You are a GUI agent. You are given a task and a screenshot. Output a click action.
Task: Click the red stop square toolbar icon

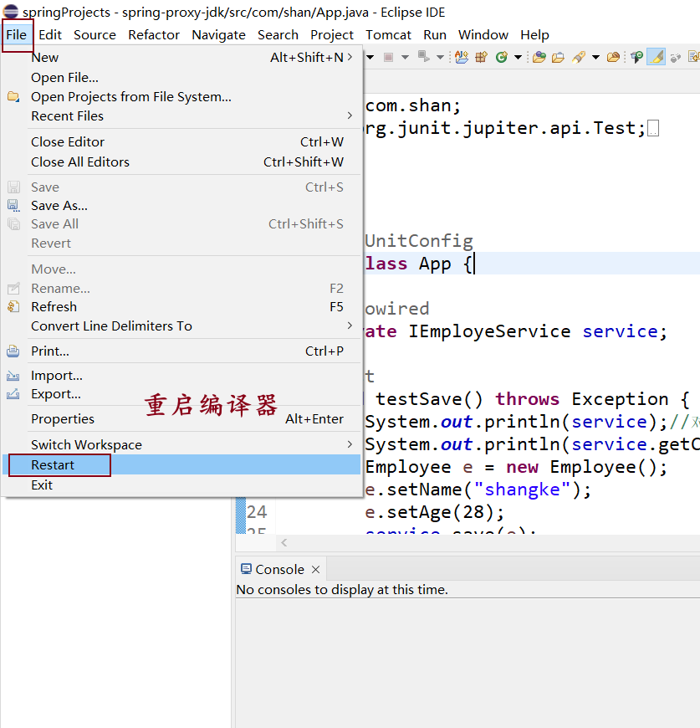388,57
